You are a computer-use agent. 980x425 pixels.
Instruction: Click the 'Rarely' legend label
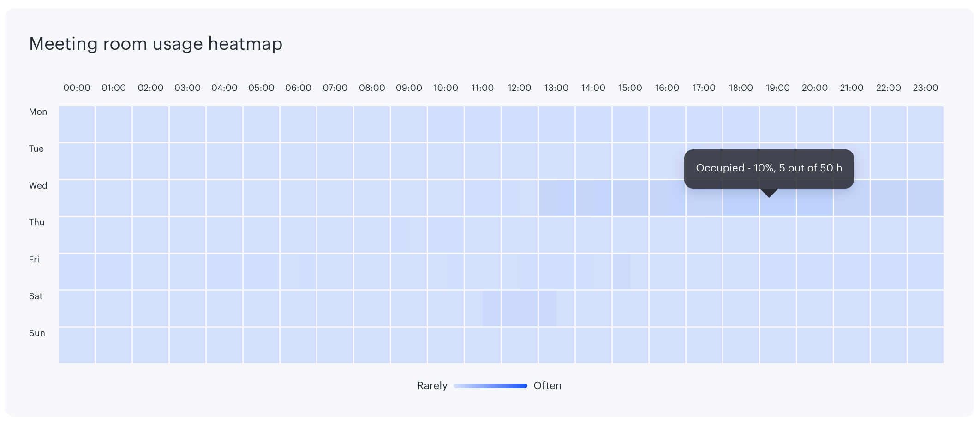[x=432, y=386]
